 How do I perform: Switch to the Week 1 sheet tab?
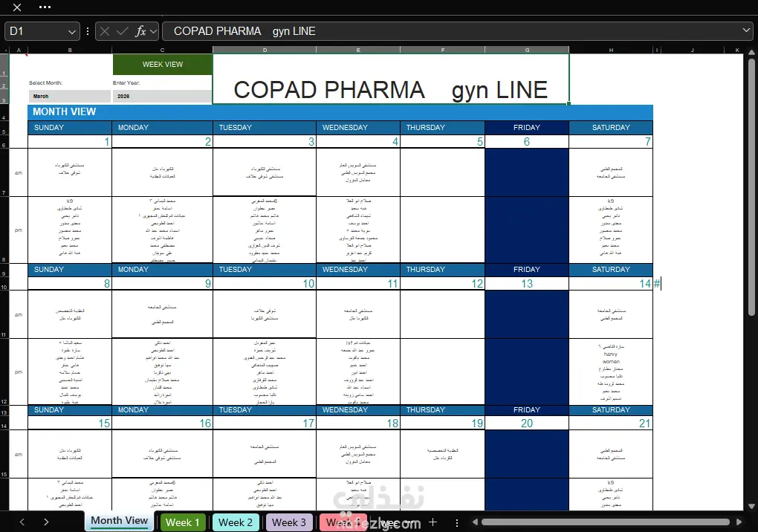183,522
